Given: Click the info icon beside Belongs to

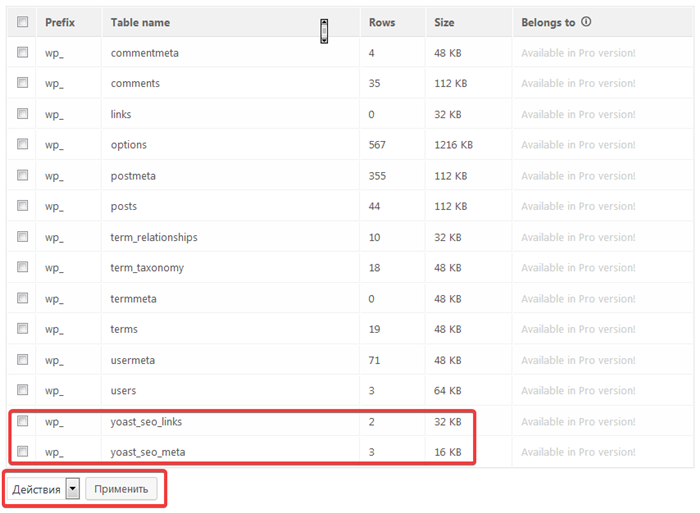Looking at the screenshot, I should (586, 21).
